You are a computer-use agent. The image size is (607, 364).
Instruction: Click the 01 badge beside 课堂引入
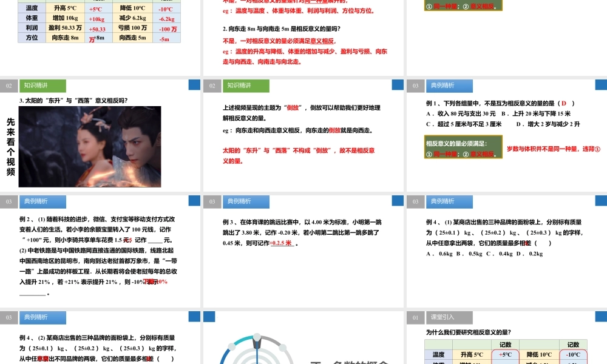[x=415, y=317]
